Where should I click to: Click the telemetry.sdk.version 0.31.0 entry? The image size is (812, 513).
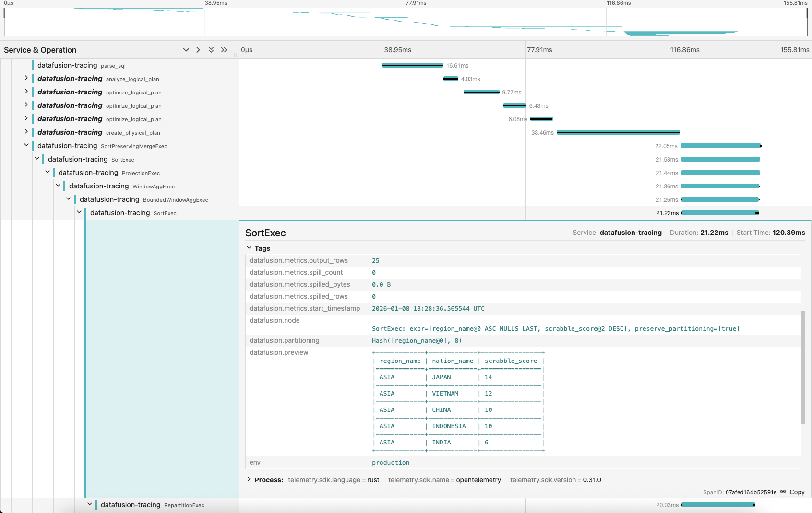tap(555, 480)
